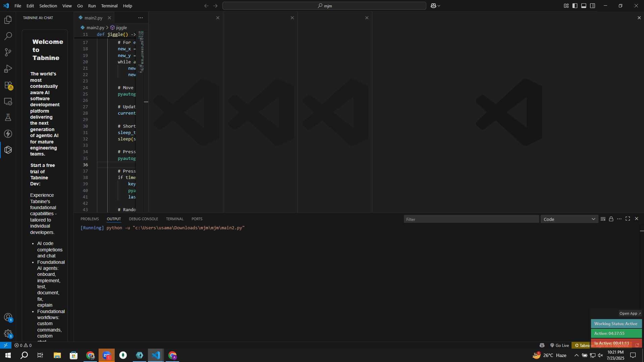Close the bottom panel
The width and height of the screenshot is (644, 362).
[x=637, y=219]
